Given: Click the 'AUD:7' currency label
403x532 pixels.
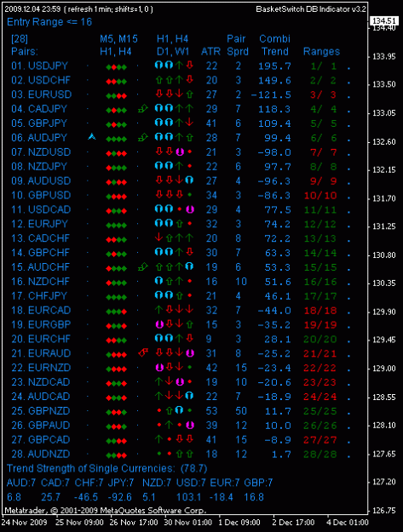Looking at the screenshot, I should point(21,483).
